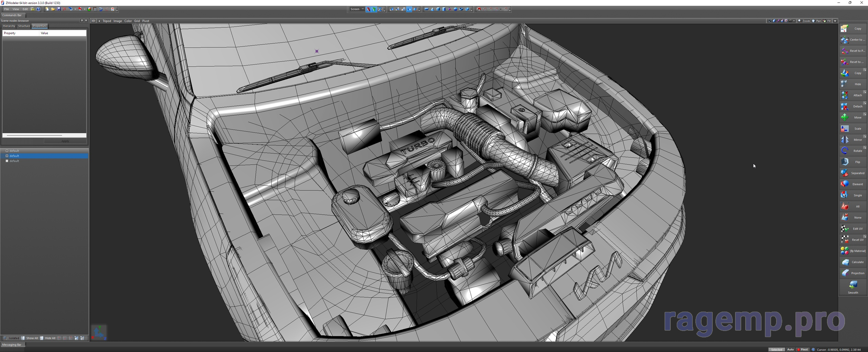This screenshot has width=868, height=352.
Task: Select the Torus primitive icon
Action: [x=461, y=9]
